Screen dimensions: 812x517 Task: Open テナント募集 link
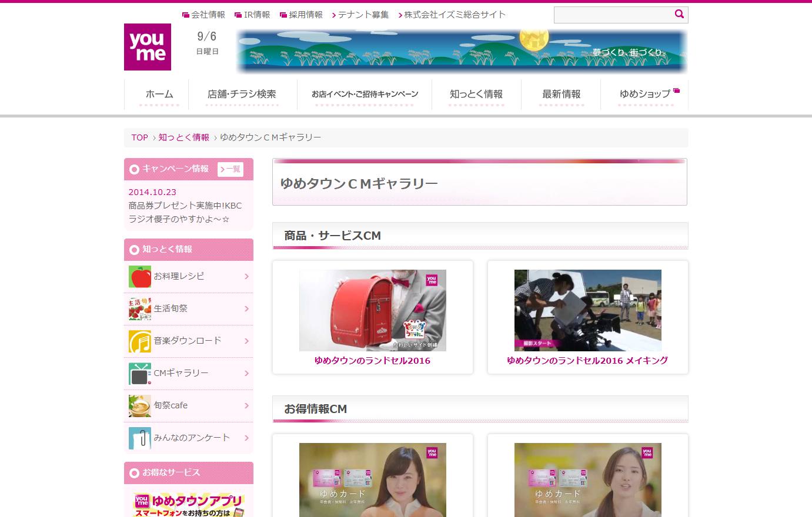point(363,15)
